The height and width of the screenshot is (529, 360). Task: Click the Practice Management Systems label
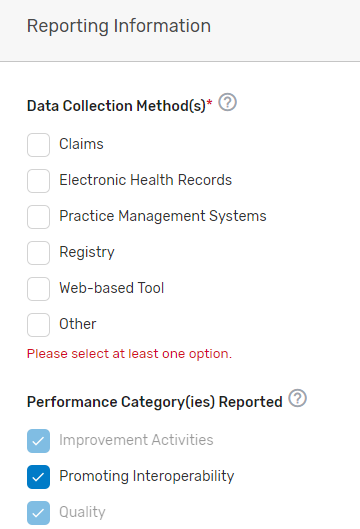163,216
